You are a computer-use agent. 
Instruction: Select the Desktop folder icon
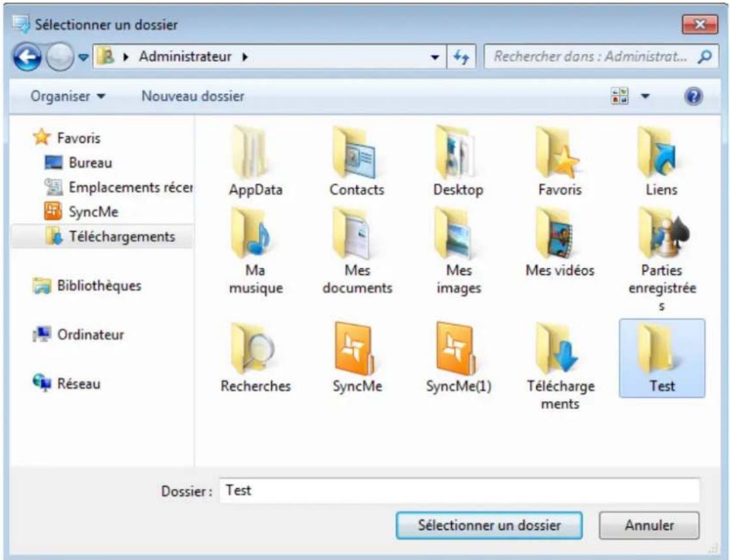click(456, 152)
